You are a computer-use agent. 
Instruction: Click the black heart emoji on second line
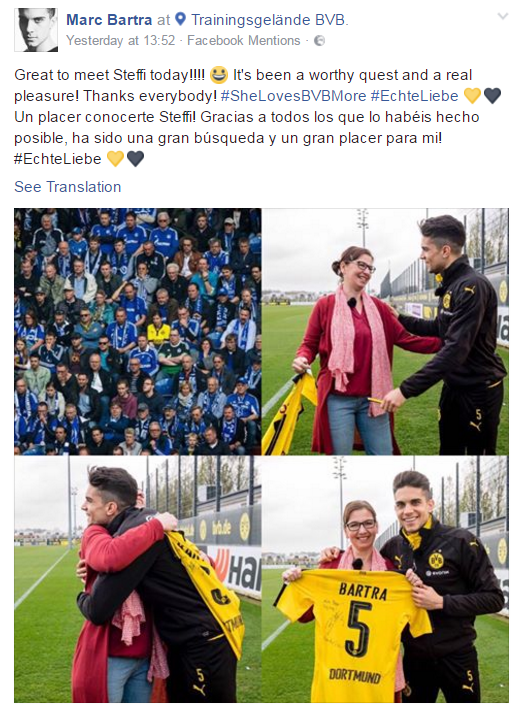492,95
